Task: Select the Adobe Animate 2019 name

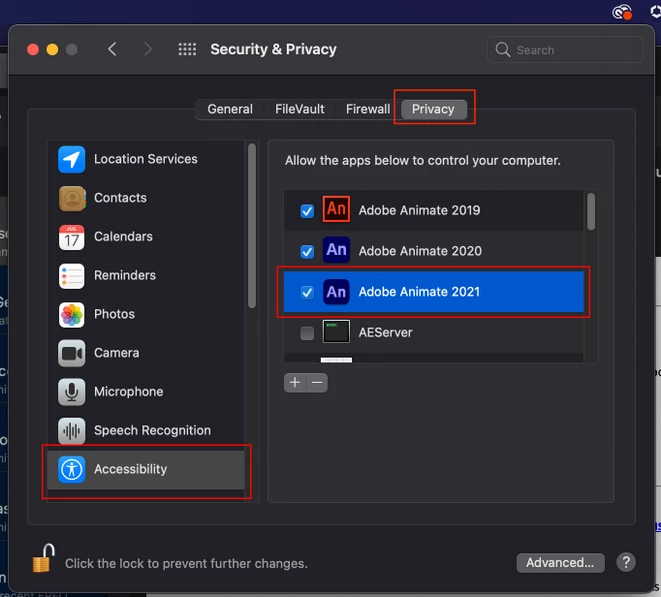Action: coord(419,210)
